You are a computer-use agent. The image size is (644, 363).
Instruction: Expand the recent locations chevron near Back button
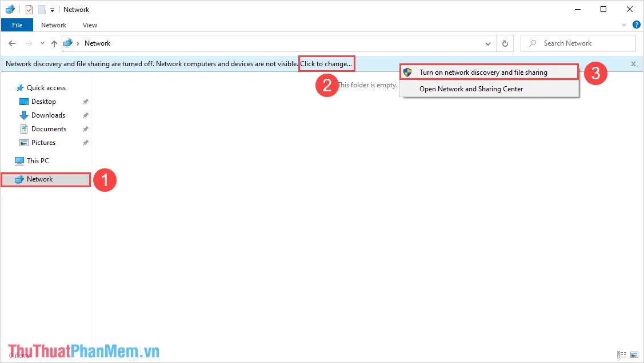(42, 43)
